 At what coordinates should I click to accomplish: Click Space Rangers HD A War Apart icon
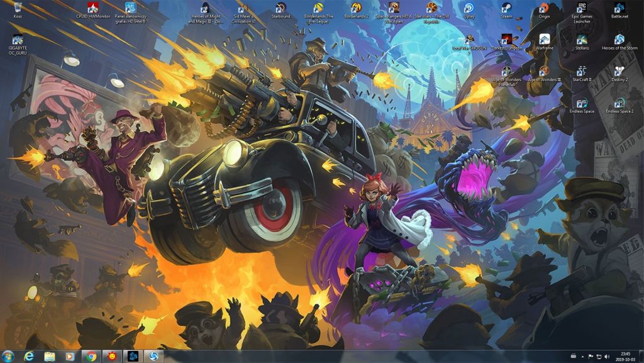pos(394,13)
